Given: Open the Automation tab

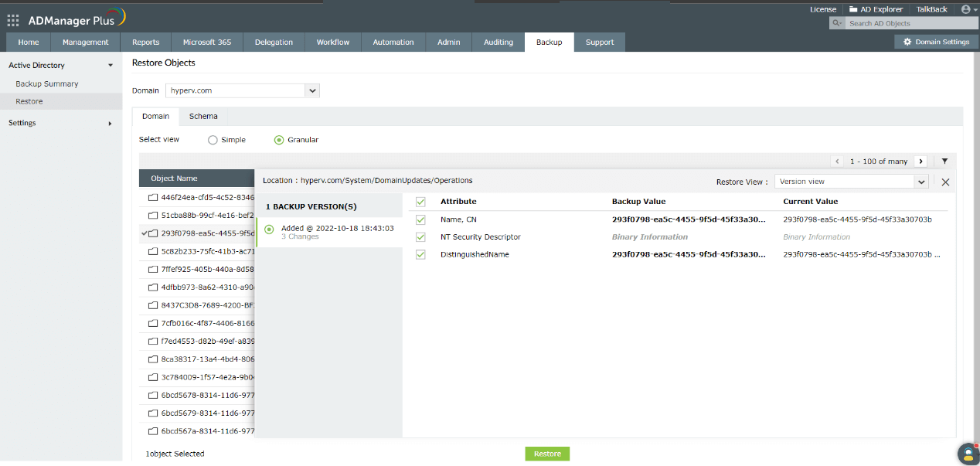Looking at the screenshot, I should coord(393,43).
